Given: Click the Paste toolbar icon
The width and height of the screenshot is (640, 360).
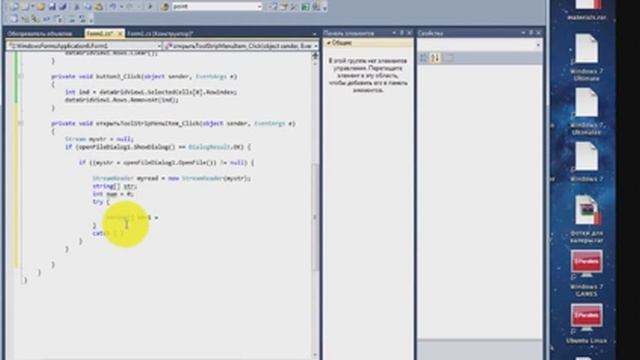Looking at the screenshot, I should tap(99, 7).
